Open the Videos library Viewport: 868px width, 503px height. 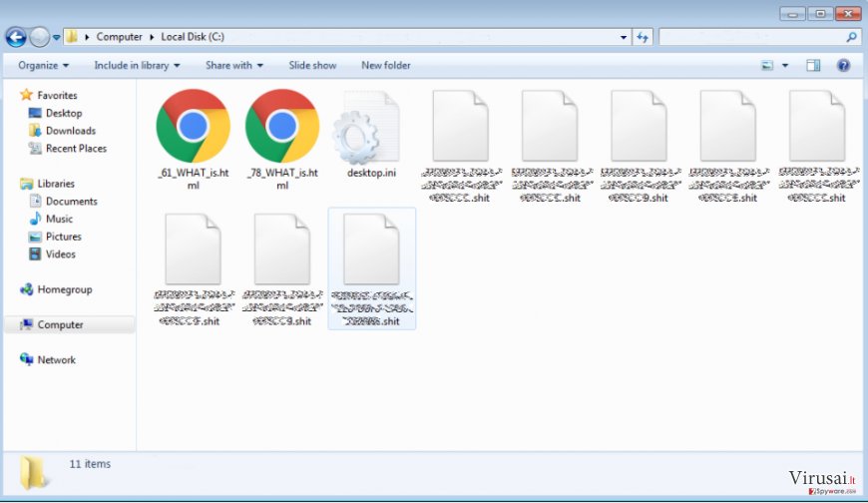[52, 254]
